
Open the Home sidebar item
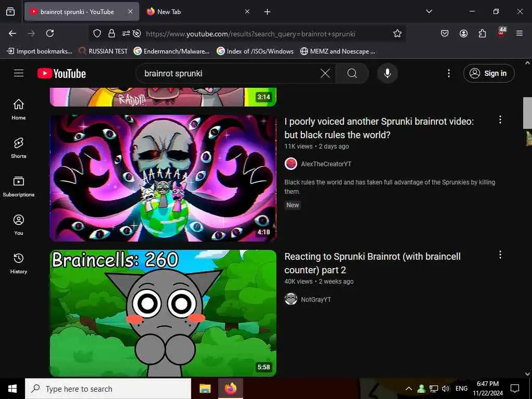pyautogui.click(x=19, y=109)
